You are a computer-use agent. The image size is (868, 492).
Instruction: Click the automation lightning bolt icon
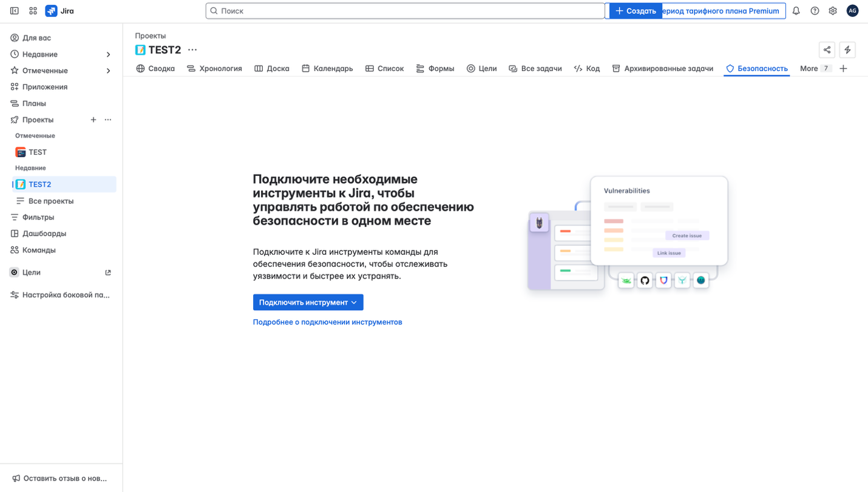(847, 50)
